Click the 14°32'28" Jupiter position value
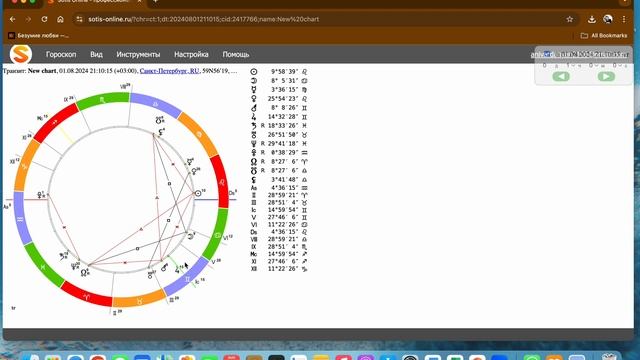640x360 pixels. click(x=283, y=116)
